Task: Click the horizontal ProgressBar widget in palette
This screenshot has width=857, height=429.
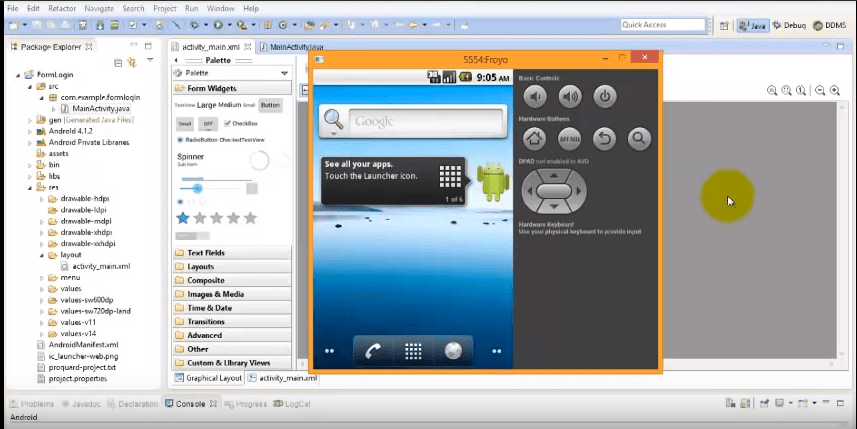Action: coord(216,179)
